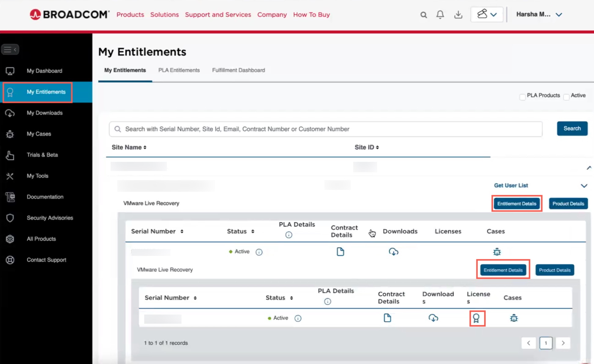Open the Products top navigation menu

coord(130,15)
